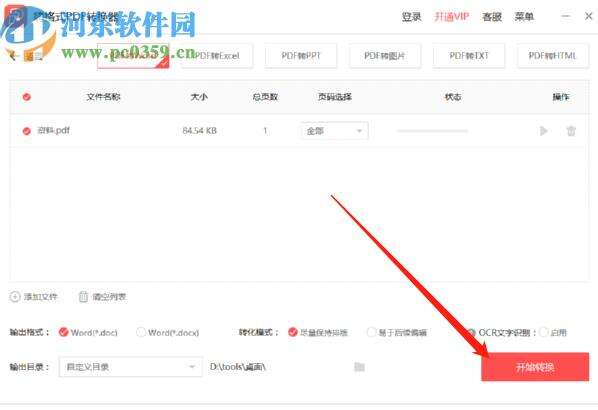Image resolution: width=598 pixels, height=410 pixels.
Task: Click the file size 84.54 KB
Action: click(199, 131)
